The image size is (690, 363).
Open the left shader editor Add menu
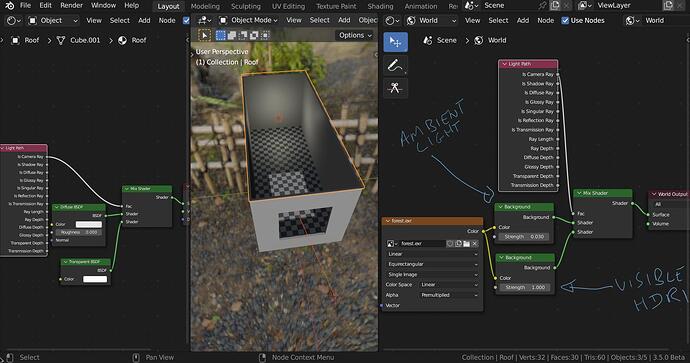click(144, 21)
